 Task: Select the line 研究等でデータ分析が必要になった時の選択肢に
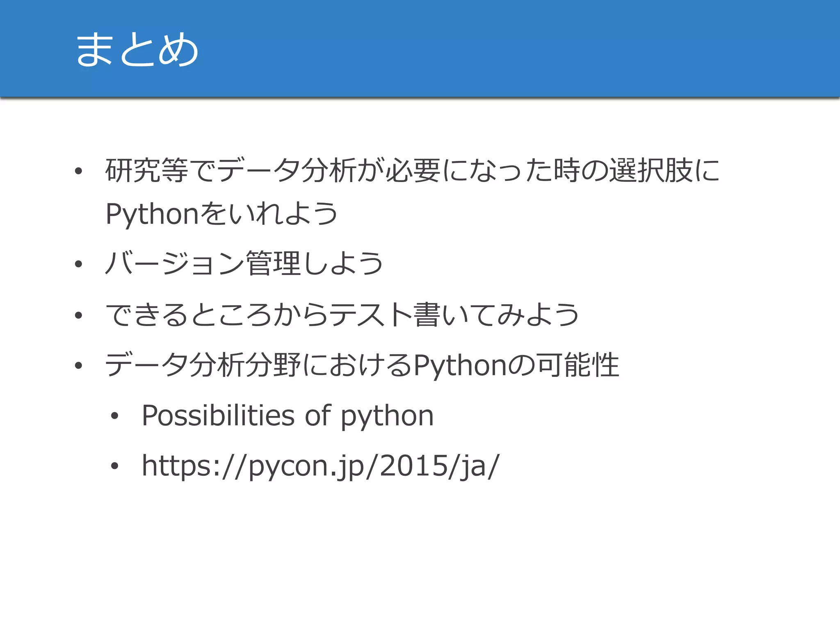(412, 171)
